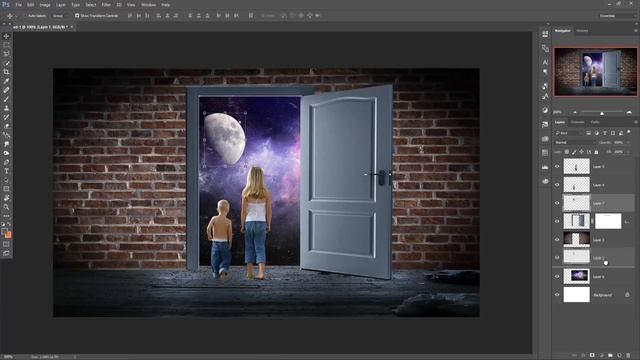Image resolution: width=640 pixels, height=360 pixels.
Task: Toggle visibility of the selected Layer 7
Action: click(557, 203)
